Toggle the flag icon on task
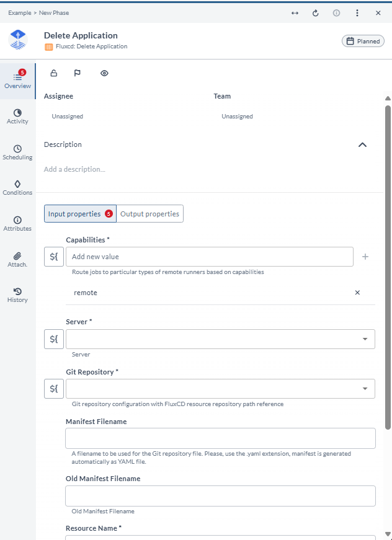 click(78, 73)
